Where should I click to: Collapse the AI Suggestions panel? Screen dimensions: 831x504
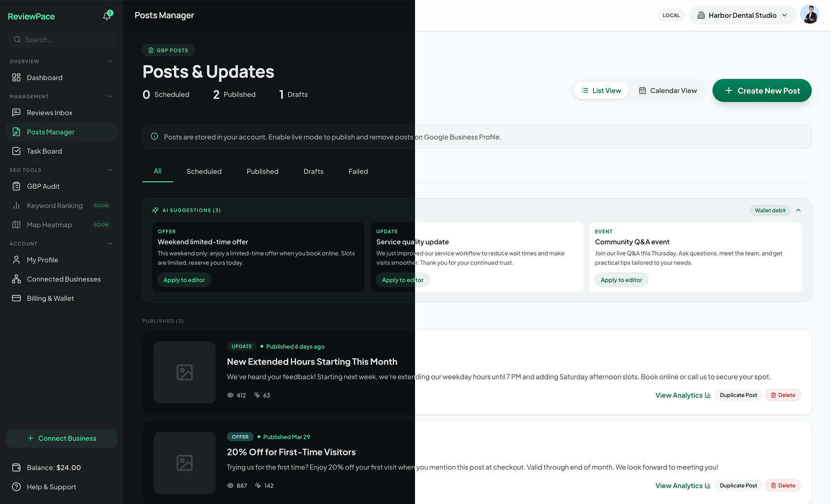tap(798, 211)
